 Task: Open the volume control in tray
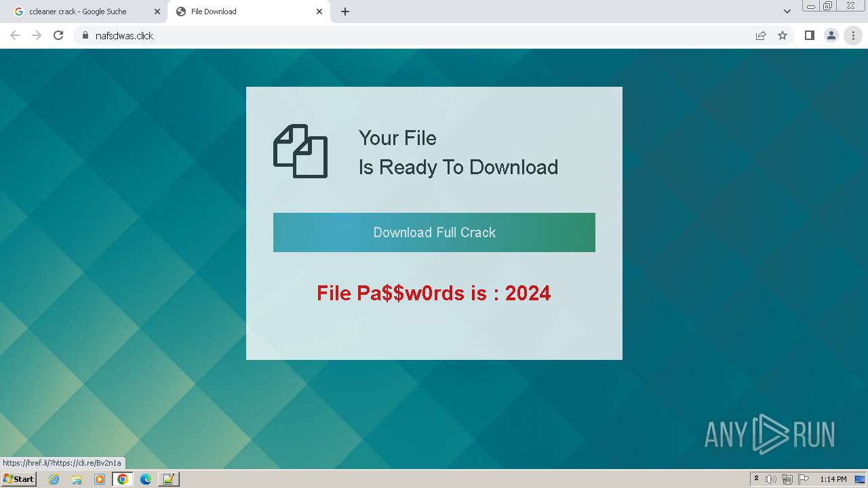click(x=771, y=479)
